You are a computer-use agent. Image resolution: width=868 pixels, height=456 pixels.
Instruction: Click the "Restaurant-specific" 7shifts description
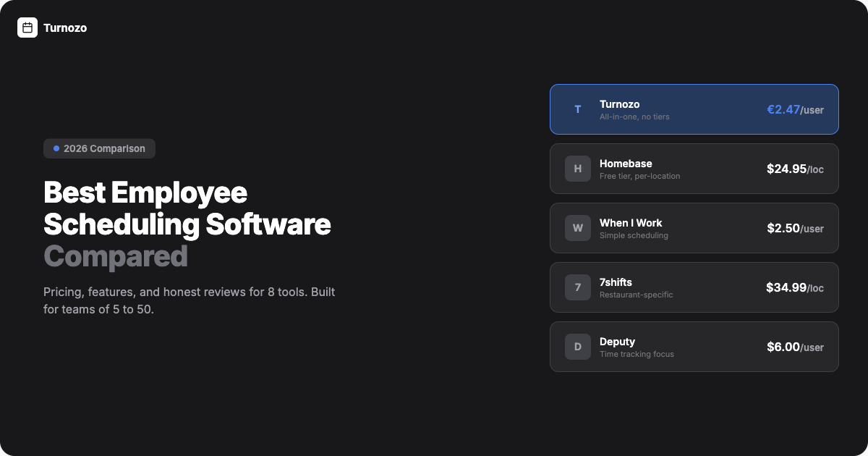[x=636, y=295]
